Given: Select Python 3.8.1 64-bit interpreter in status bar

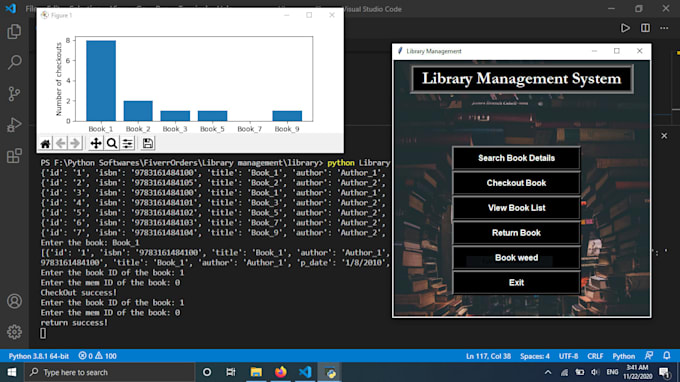Looking at the screenshot, I should click(x=39, y=356).
